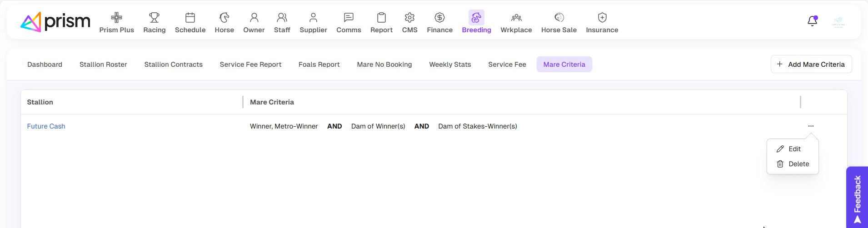Open the Wrkplace people icon

[516, 18]
